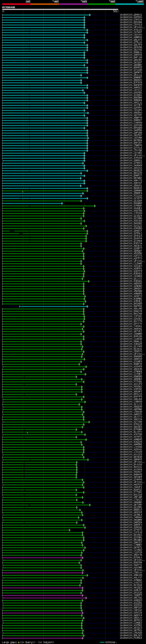Open hit UniRef100_Q2S122

click(x=131, y=226)
